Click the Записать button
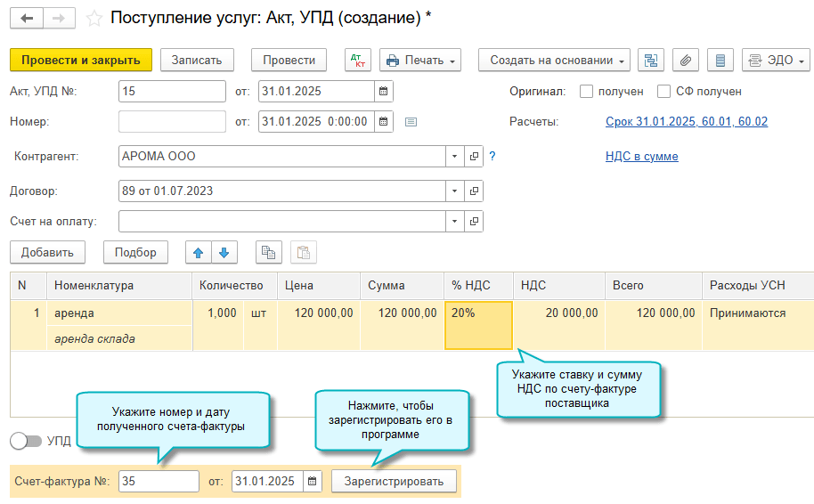 tap(197, 61)
